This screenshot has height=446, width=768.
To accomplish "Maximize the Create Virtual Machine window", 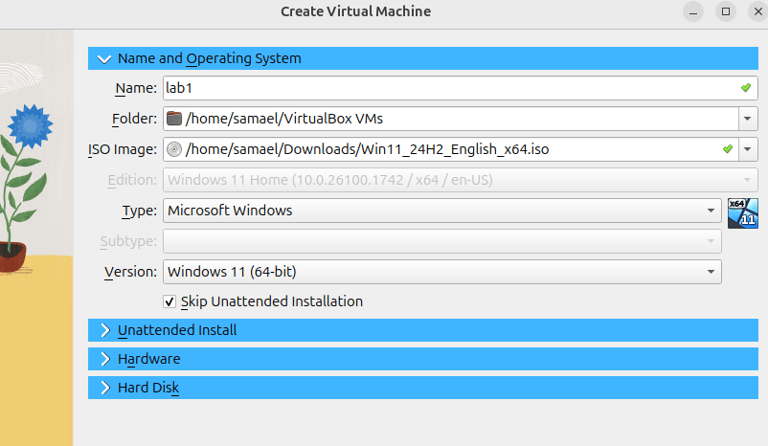I will click(726, 11).
